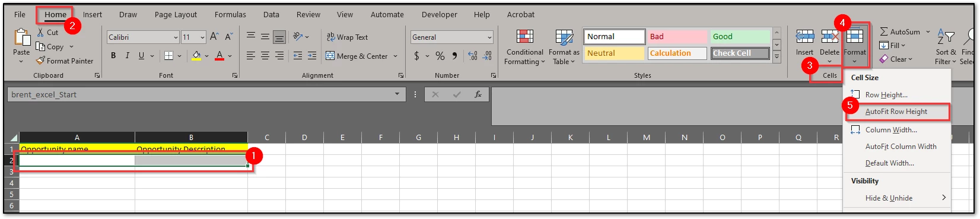Choose Column Width menu item
Viewport: 980px width, 219px height.
point(897,130)
